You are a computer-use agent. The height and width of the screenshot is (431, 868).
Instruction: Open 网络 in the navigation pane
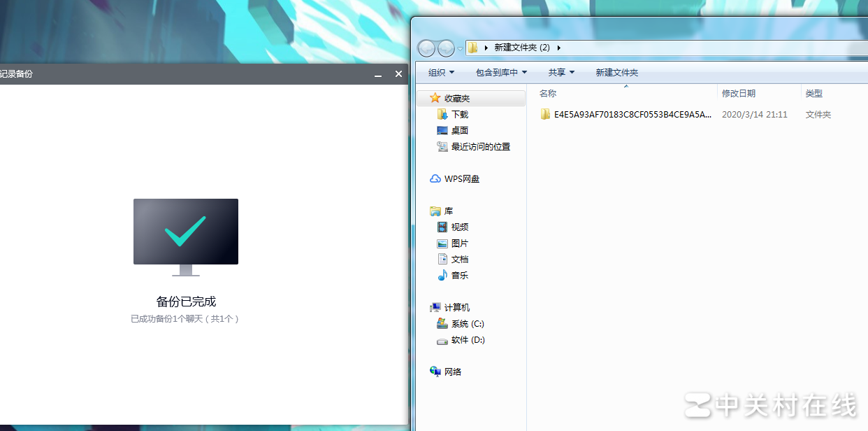click(x=452, y=372)
